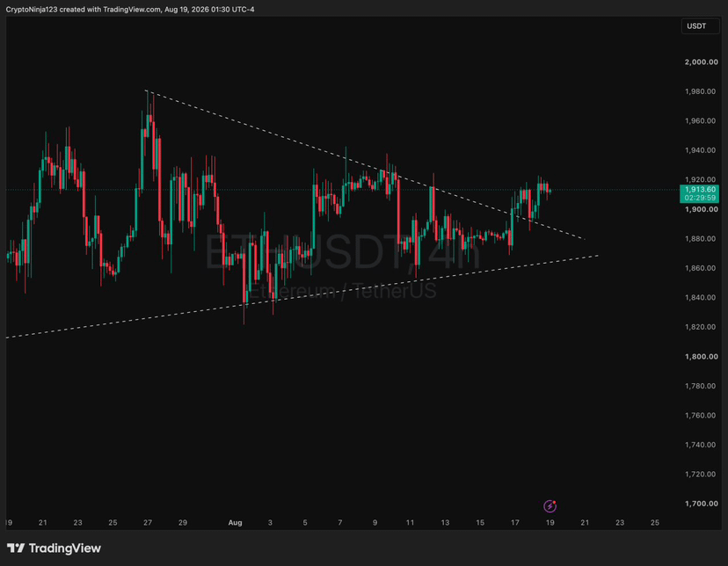Click date 29 on the time axis

183,522
